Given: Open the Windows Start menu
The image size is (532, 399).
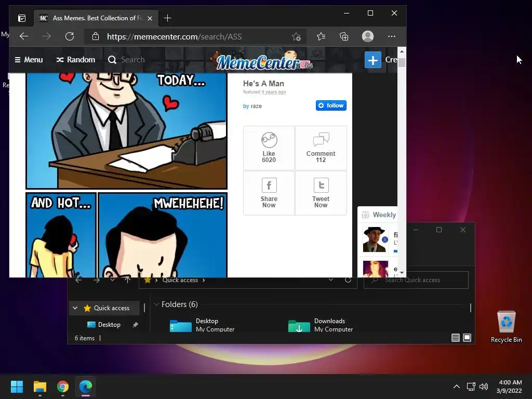Looking at the screenshot, I should (17, 387).
